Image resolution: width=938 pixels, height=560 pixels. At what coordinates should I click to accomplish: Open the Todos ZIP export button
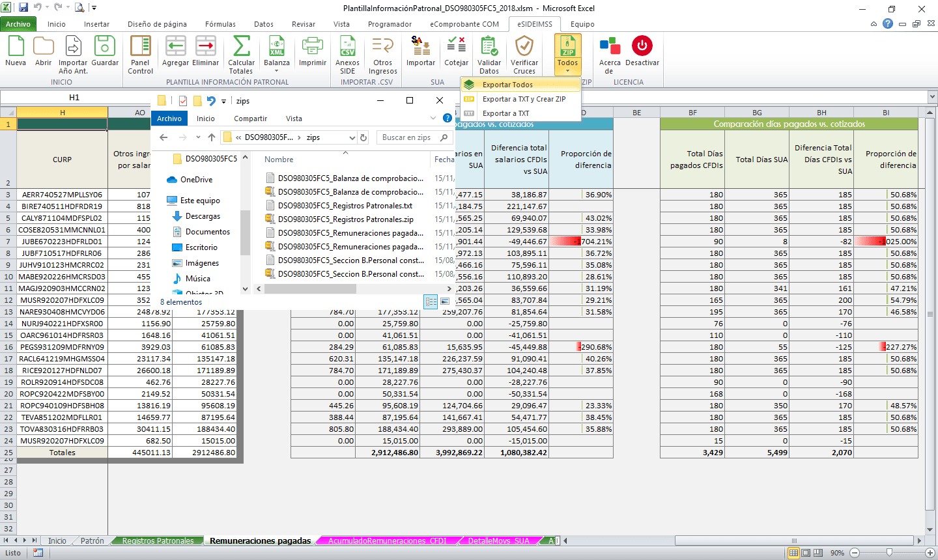[567, 55]
